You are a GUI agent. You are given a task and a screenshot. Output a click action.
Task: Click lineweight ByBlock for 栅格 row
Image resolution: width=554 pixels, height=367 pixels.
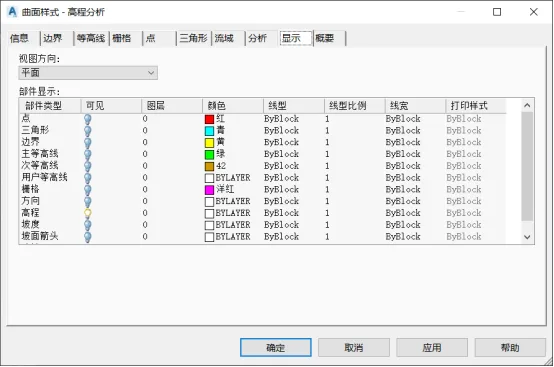point(403,190)
